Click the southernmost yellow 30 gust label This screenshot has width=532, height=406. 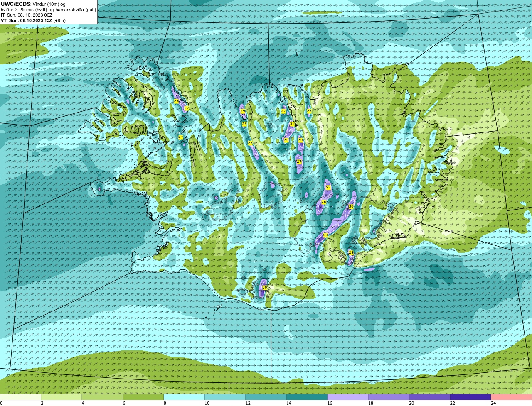tap(264, 287)
